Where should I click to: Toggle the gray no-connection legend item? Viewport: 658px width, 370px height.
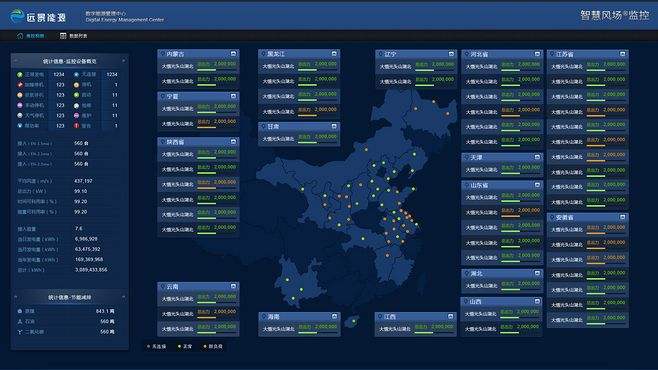tap(157, 347)
